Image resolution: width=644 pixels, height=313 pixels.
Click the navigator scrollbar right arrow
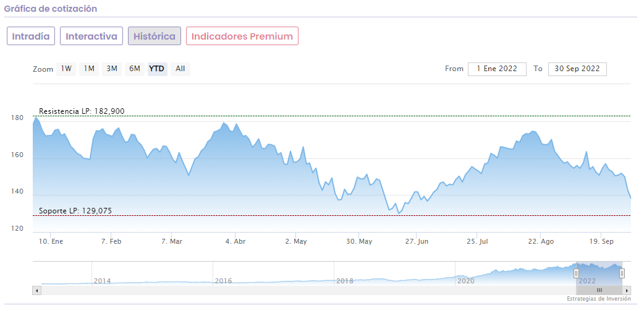click(627, 290)
